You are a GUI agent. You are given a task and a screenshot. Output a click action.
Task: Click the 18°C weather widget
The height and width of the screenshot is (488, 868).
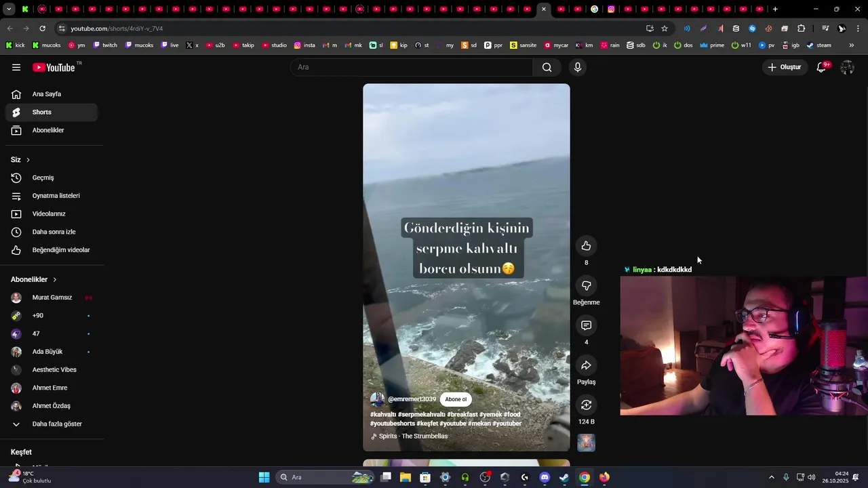(x=30, y=477)
